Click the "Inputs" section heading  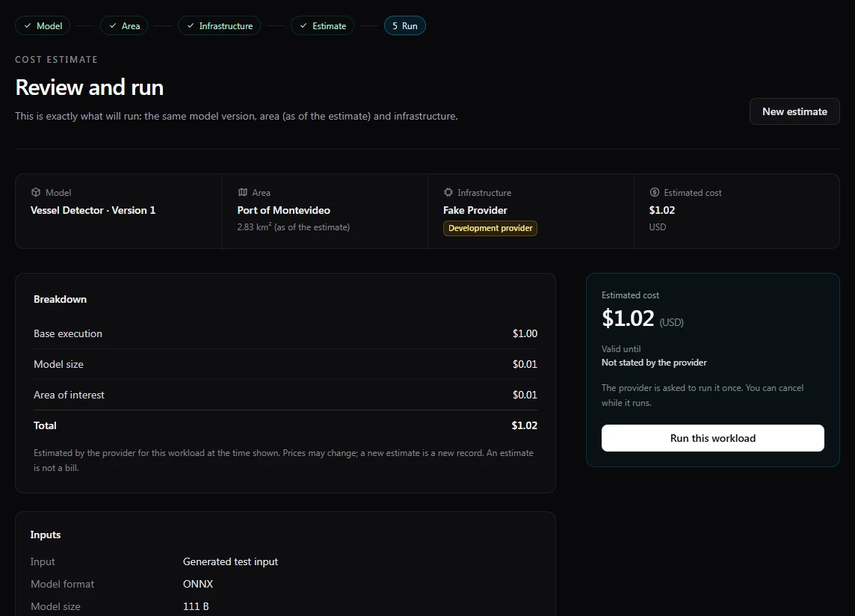coord(46,535)
